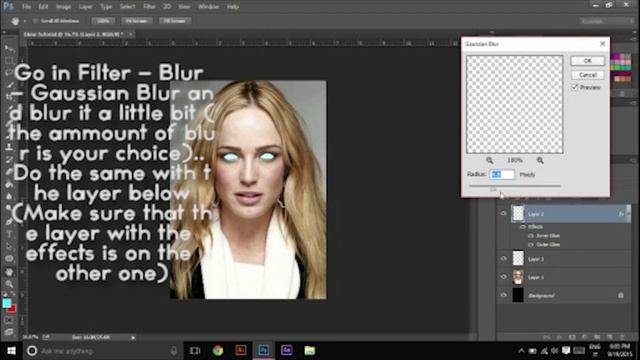Screen dimensions: 640x360
Task: Select the Horizontal Type tool
Action: coord(9,235)
